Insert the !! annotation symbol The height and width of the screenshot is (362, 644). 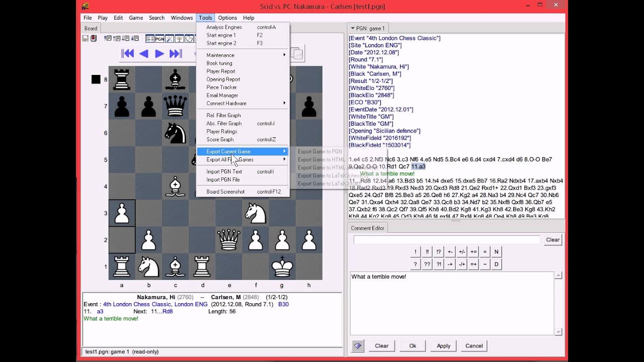[x=427, y=252]
